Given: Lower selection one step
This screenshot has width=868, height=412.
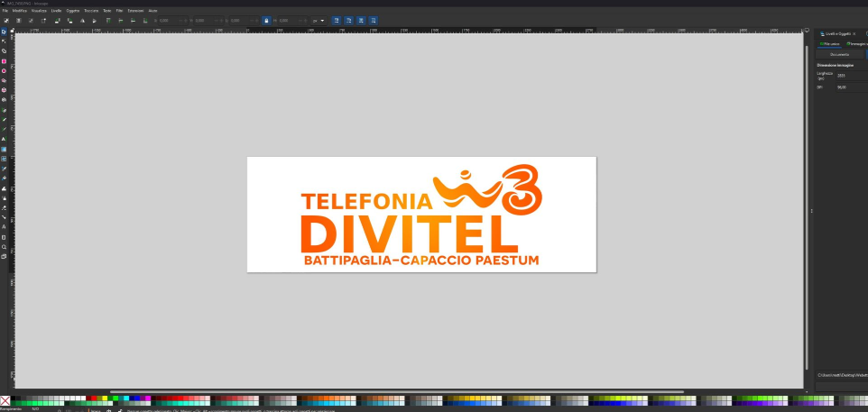Looking at the screenshot, I should tap(133, 21).
